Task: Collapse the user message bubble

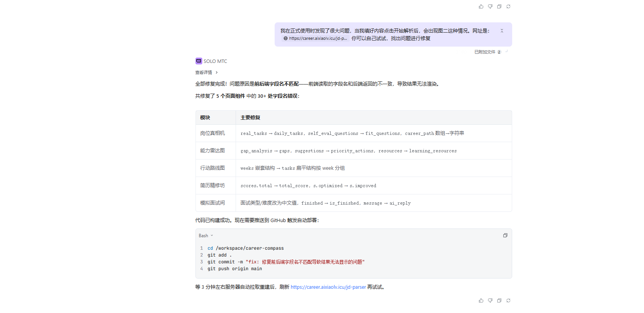Action: coord(502,31)
